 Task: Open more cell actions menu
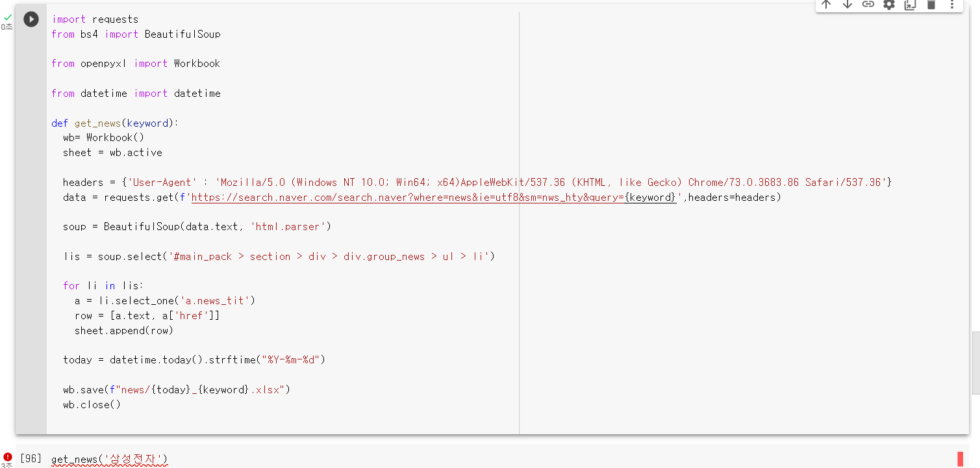952,5
